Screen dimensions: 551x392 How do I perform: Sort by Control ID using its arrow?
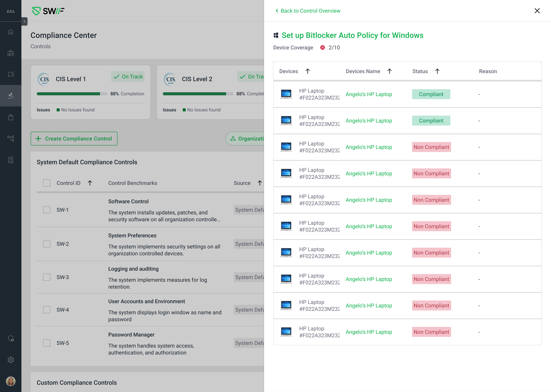pos(90,183)
